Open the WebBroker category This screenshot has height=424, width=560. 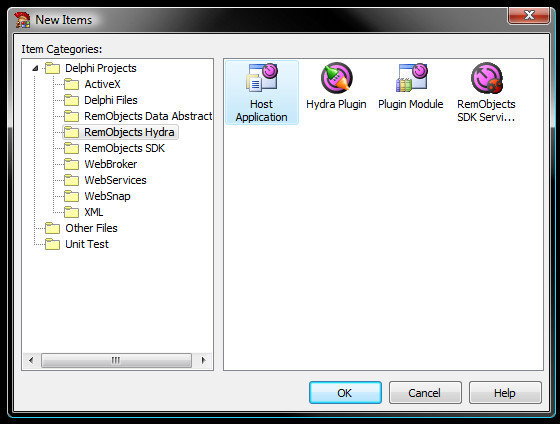(x=111, y=164)
